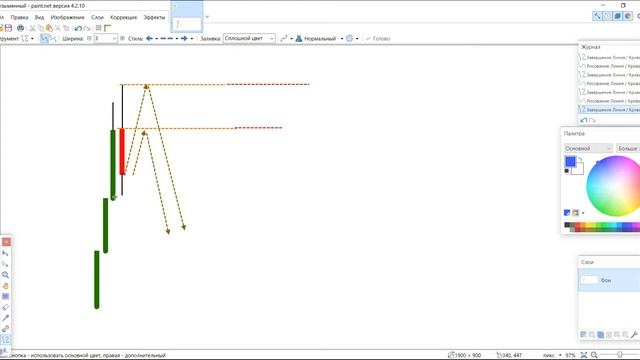Screen dimensions: 640x360
Task: Click the add color to palette icon
Action: click(567, 213)
